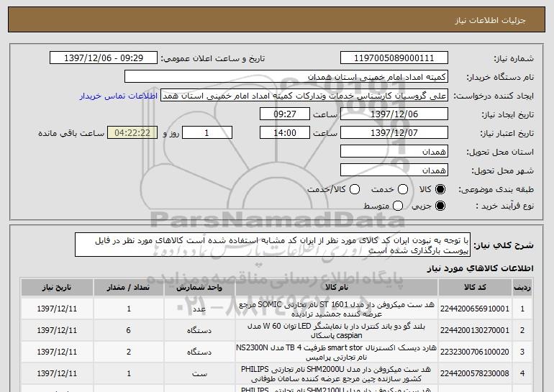
Task: Click quantity 2 in row 3
Action: (128, 352)
